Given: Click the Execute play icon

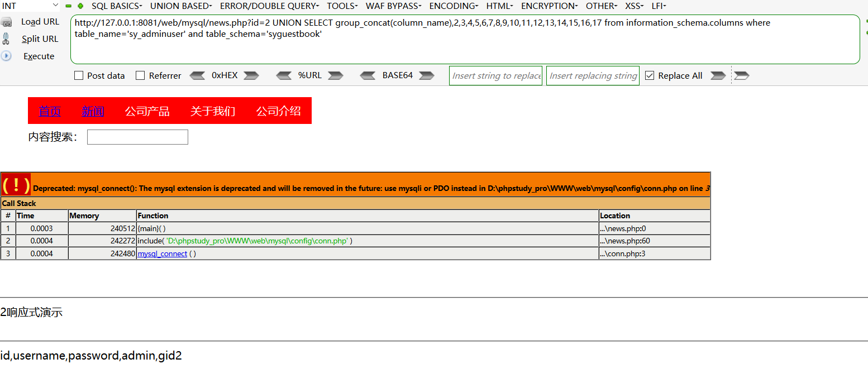Looking at the screenshot, I should [x=6, y=56].
